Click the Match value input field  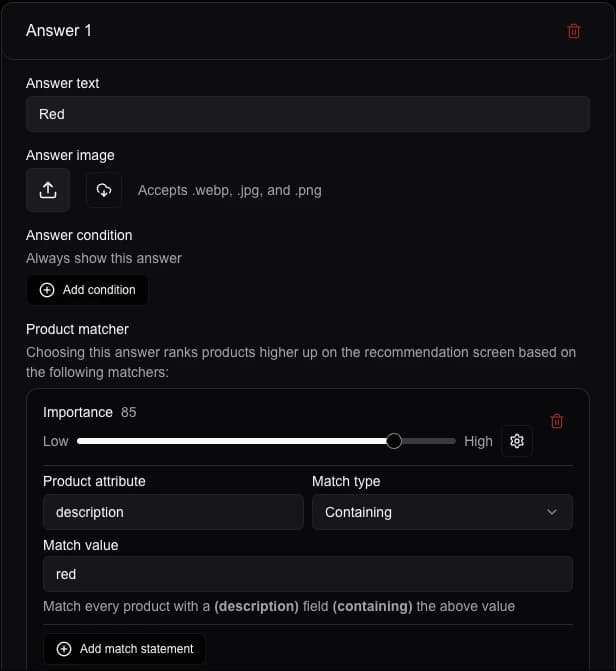pyautogui.click(x=308, y=574)
